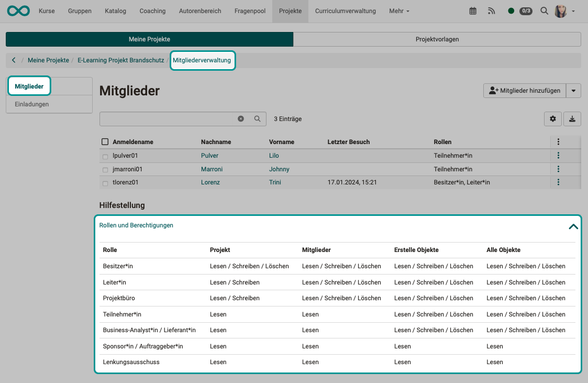The image size is (588, 383).
Task: Open the profile of member Marroni
Action: pos(212,169)
